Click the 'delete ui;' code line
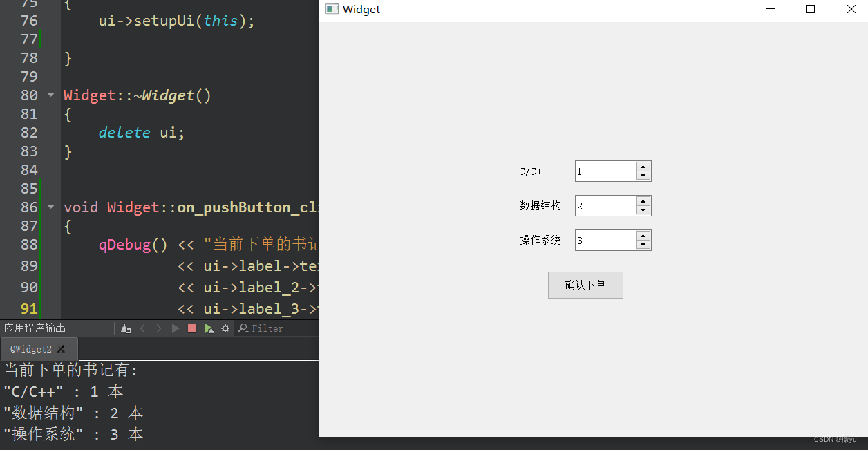868x450 pixels. pyautogui.click(x=142, y=132)
